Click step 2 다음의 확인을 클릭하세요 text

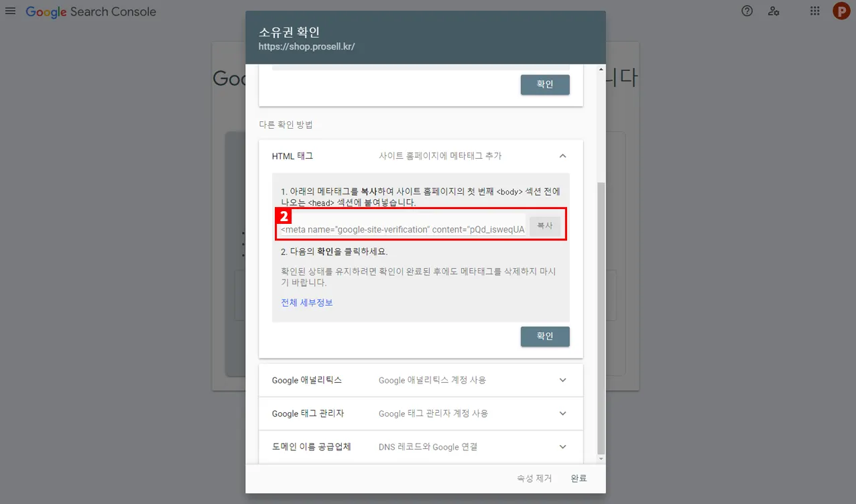(x=334, y=252)
